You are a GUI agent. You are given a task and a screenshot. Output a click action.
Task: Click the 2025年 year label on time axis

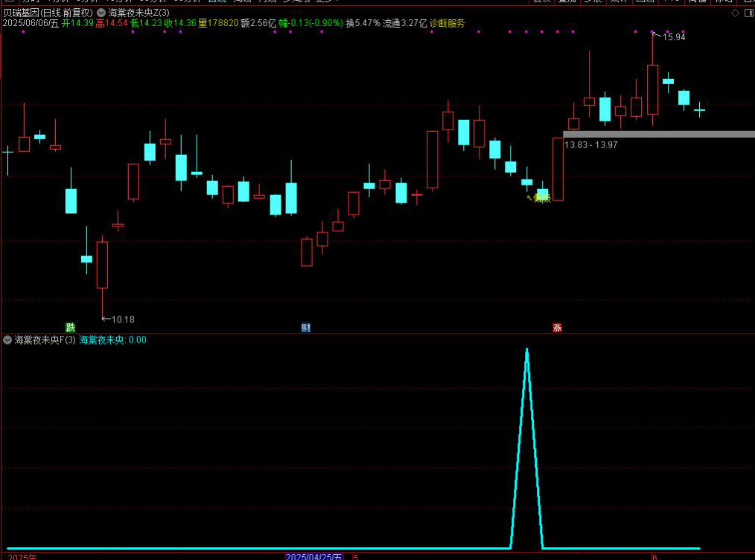[22, 556]
